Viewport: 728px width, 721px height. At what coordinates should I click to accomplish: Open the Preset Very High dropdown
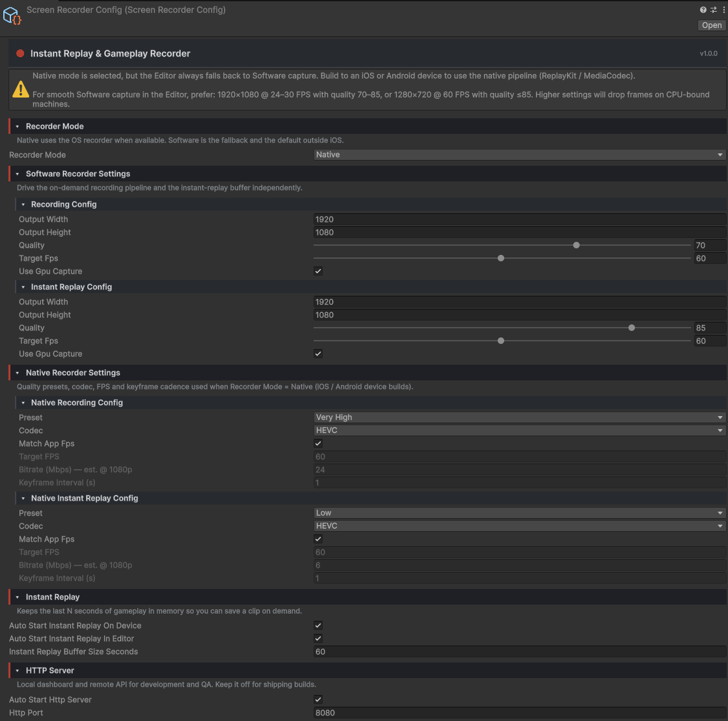tap(520, 417)
